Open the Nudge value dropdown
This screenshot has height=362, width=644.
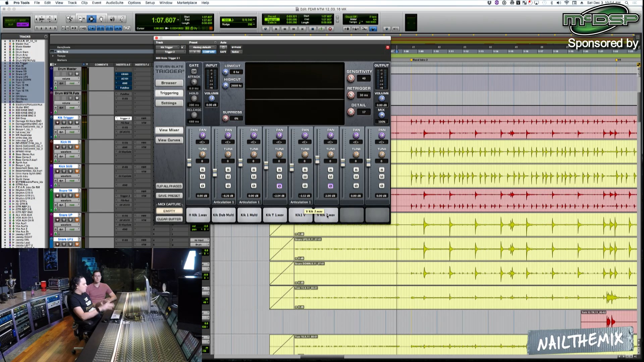pyautogui.click(x=254, y=24)
